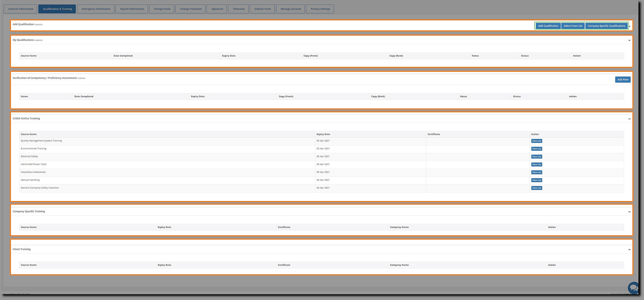The width and height of the screenshot is (644, 300).
Task: View List for Quality Management System Training
Action: click(536, 141)
